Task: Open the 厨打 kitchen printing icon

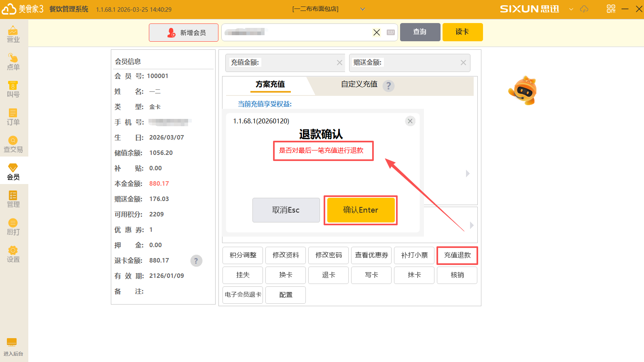Action: pyautogui.click(x=13, y=227)
